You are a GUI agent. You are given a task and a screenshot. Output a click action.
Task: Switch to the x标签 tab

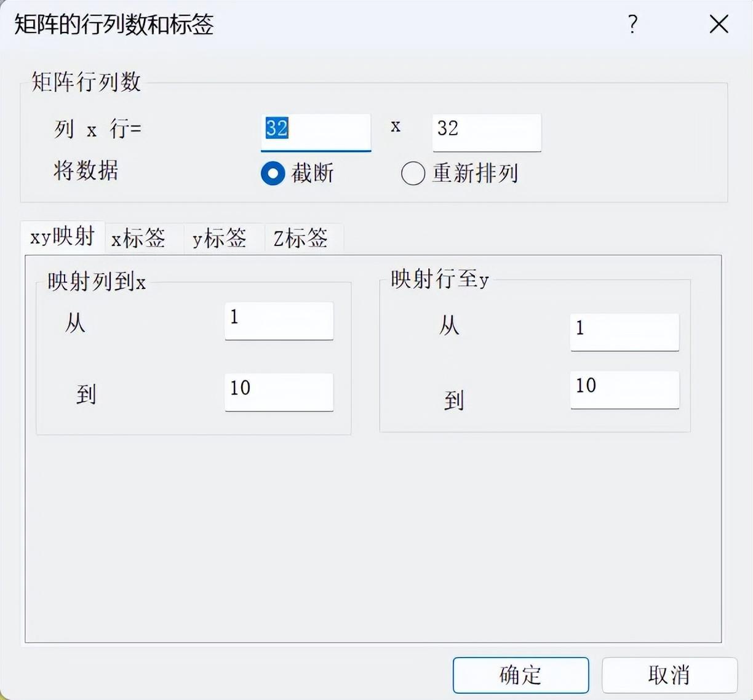138,239
